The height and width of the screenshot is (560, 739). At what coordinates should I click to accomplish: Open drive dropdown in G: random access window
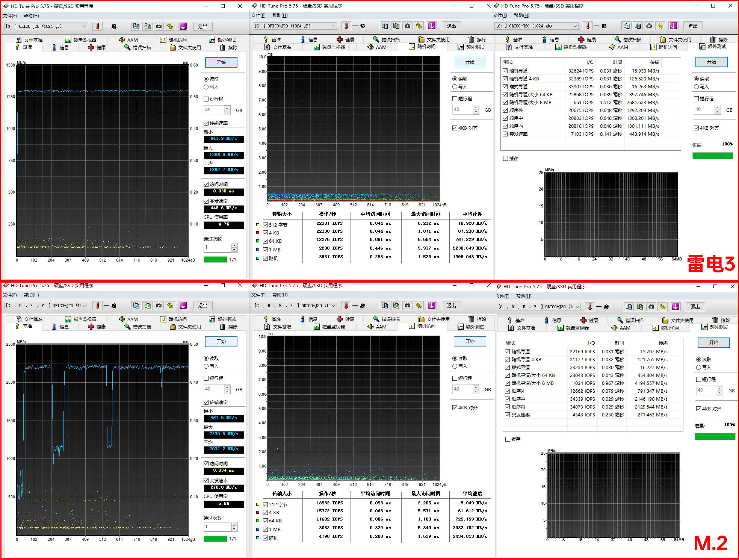point(334,26)
